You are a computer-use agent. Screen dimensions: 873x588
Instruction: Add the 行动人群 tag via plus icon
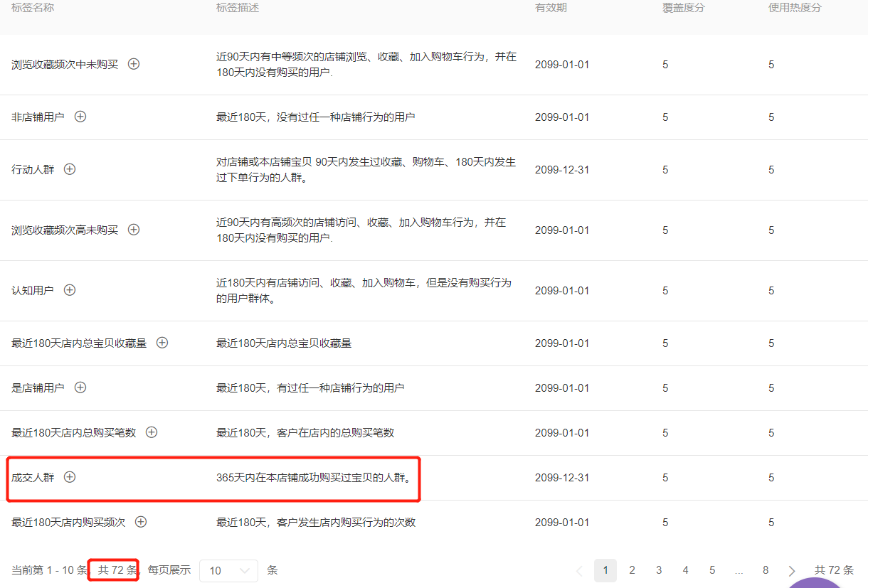[x=70, y=169]
